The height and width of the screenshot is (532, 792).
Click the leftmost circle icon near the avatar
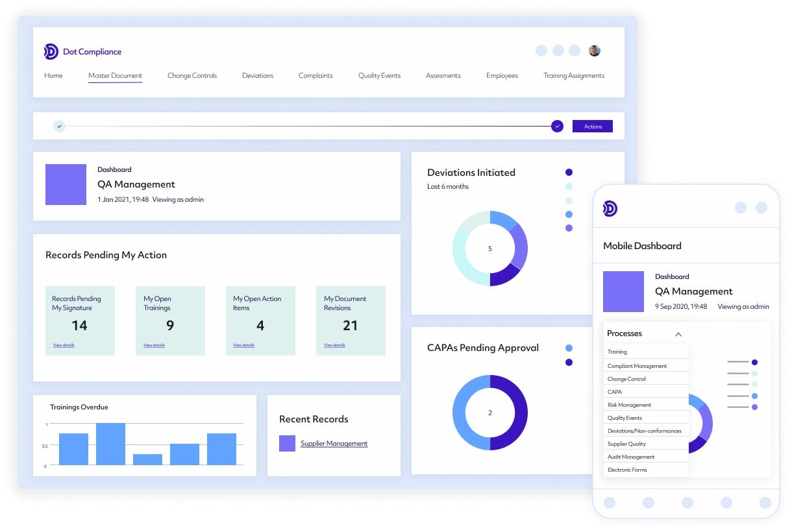(541, 50)
